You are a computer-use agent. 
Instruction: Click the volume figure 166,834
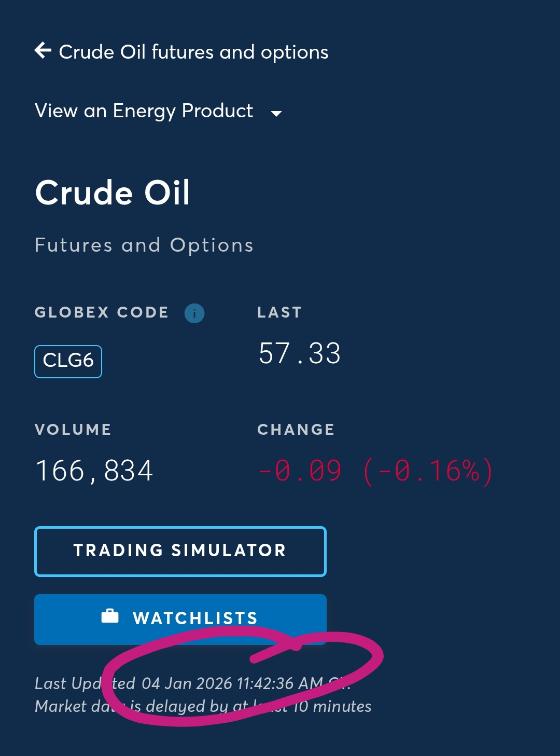94,471
